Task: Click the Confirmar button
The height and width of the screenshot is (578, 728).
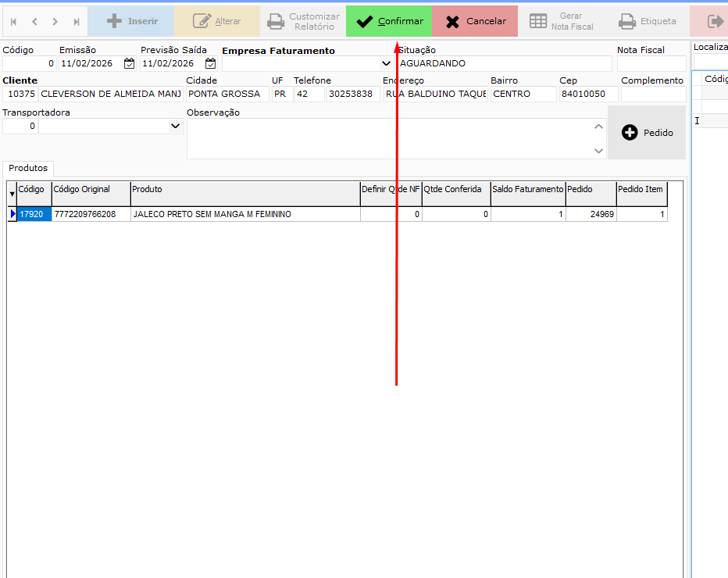Action: [389, 21]
